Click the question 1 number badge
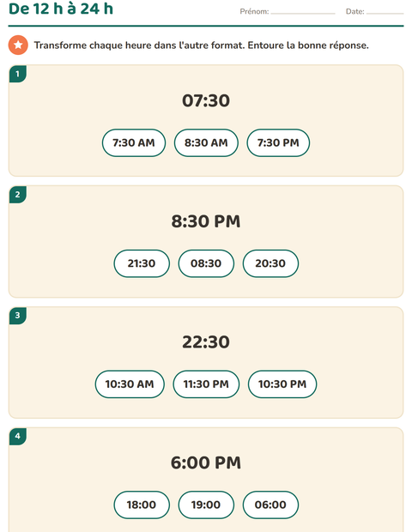Screen dimensions: 412x532 (x=18, y=74)
